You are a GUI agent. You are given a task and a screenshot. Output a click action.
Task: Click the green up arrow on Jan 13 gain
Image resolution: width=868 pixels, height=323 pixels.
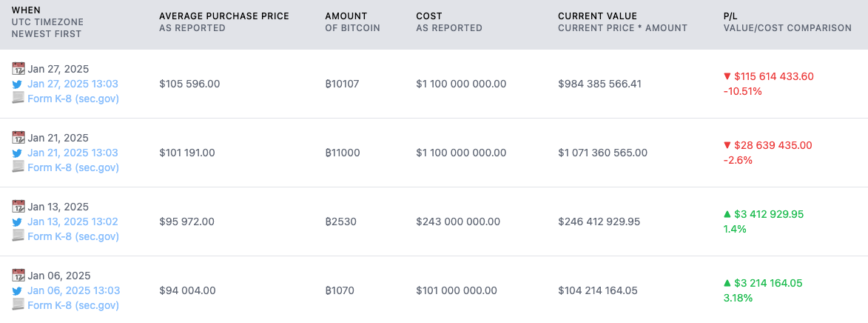[x=727, y=214]
